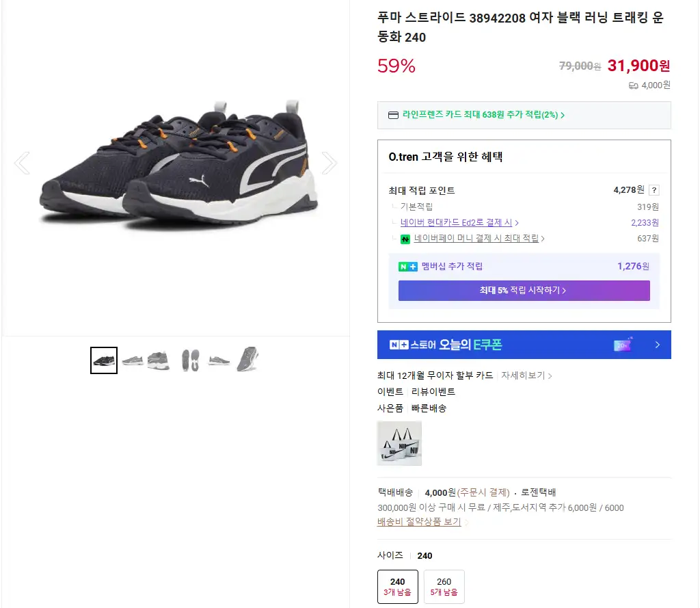This screenshot has width=700, height=608.
Task: Expand 네이버페이 머니 결제 시 최대 적립 details
Action: pyautogui.click(x=479, y=239)
